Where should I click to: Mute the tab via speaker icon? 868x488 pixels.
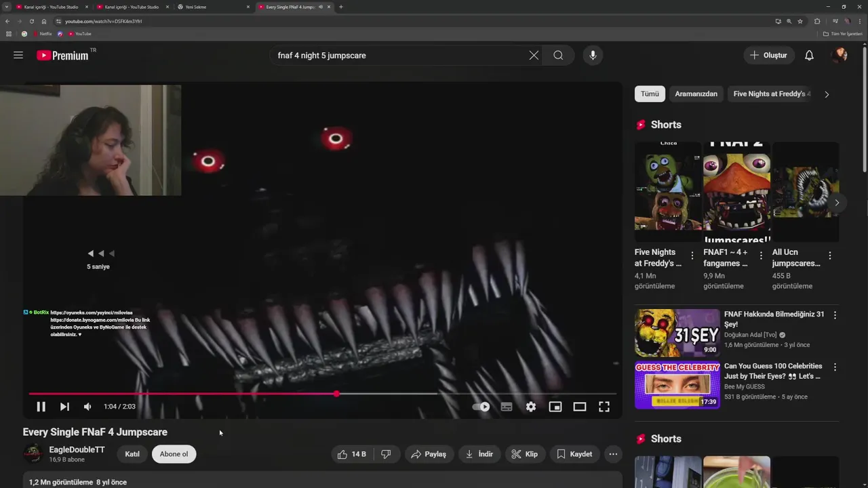(320, 7)
